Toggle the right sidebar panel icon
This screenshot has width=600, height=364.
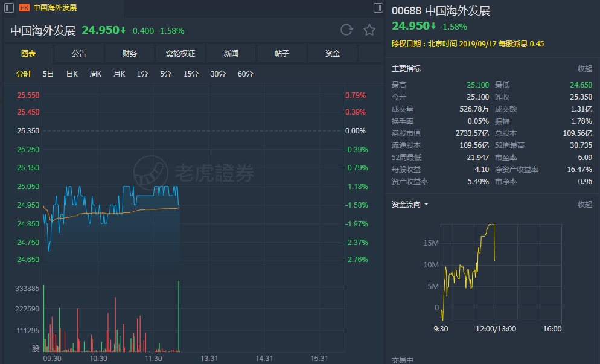pyautogui.click(x=378, y=8)
